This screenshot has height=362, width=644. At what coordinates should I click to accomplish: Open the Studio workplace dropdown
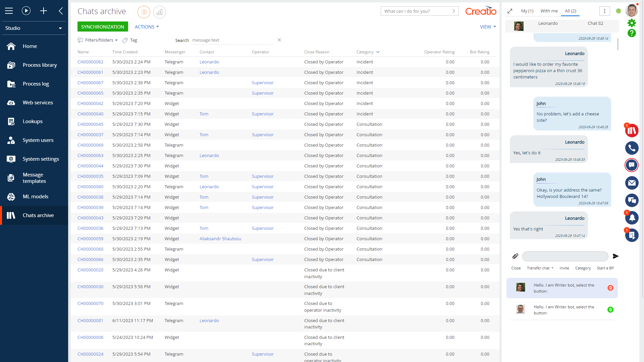tap(34, 28)
